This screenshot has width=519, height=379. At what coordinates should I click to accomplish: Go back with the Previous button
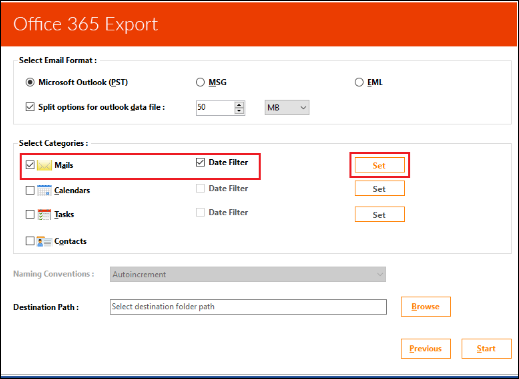pos(426,349)
